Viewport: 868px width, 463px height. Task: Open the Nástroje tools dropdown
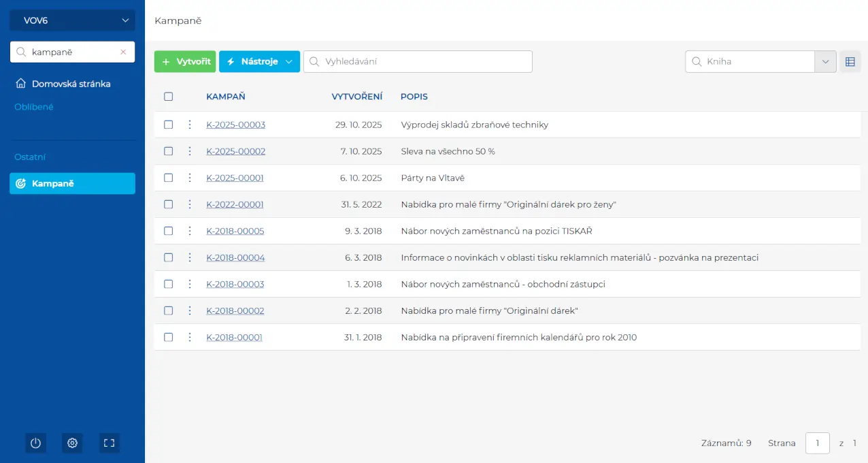(x=259, y=61)
